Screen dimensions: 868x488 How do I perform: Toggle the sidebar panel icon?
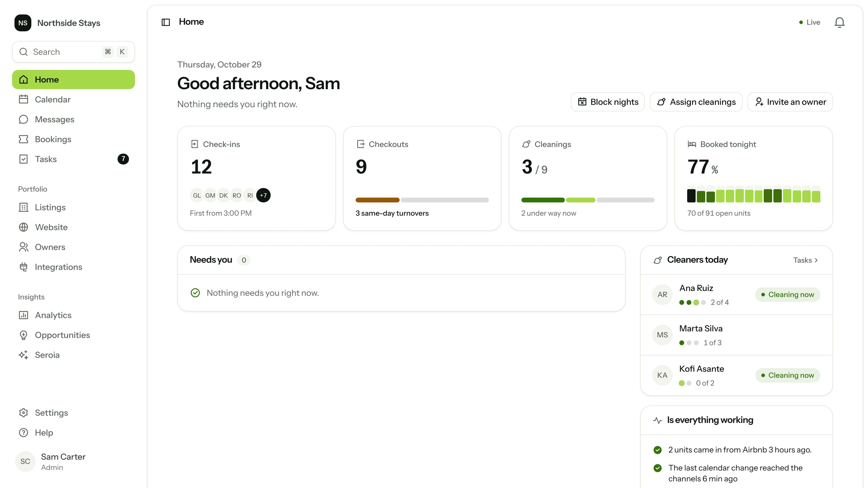pyautogui.click(x=165, y=22)
